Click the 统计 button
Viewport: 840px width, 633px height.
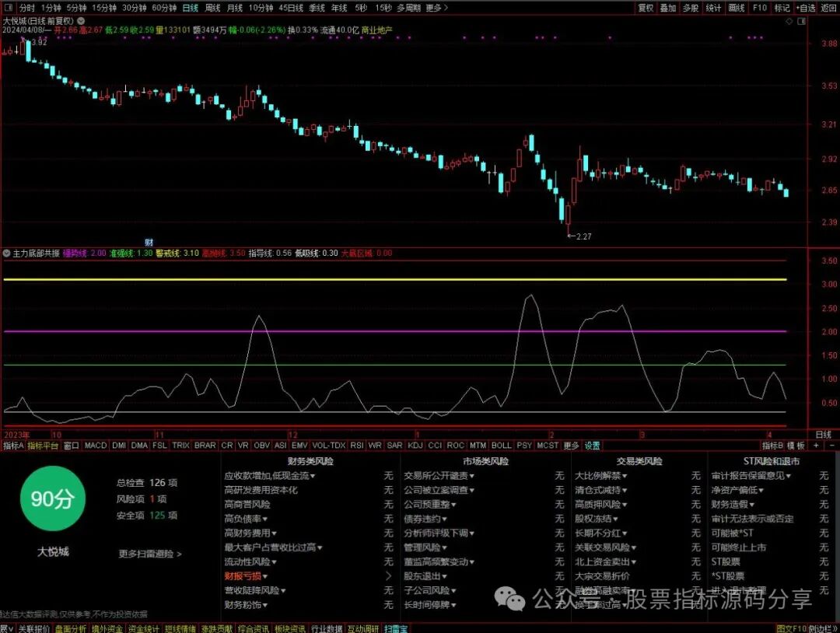tap(713, 8)
